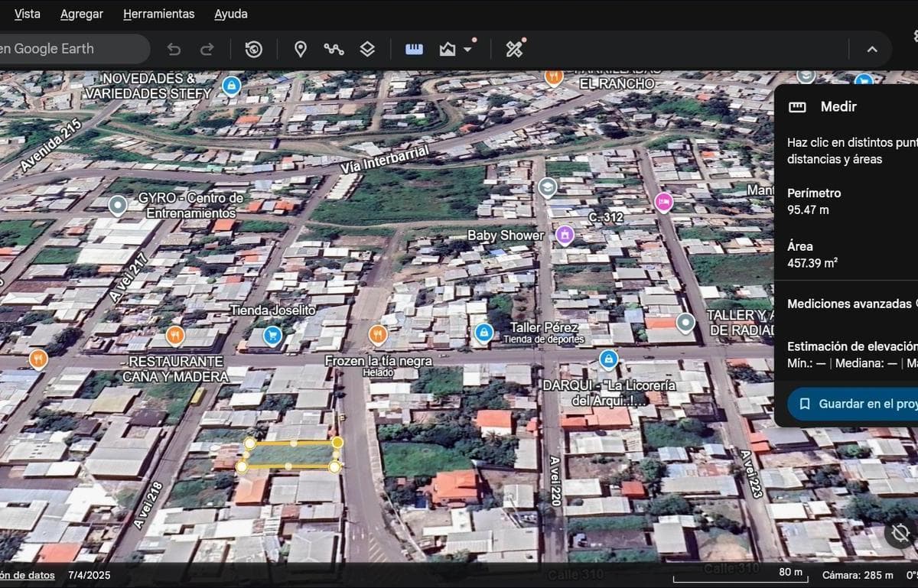Click the blue shopping cart marker by Tienda Joselito
Viewport: 918px width, 588px height.
pyautogui.click(x=272, y=335)
